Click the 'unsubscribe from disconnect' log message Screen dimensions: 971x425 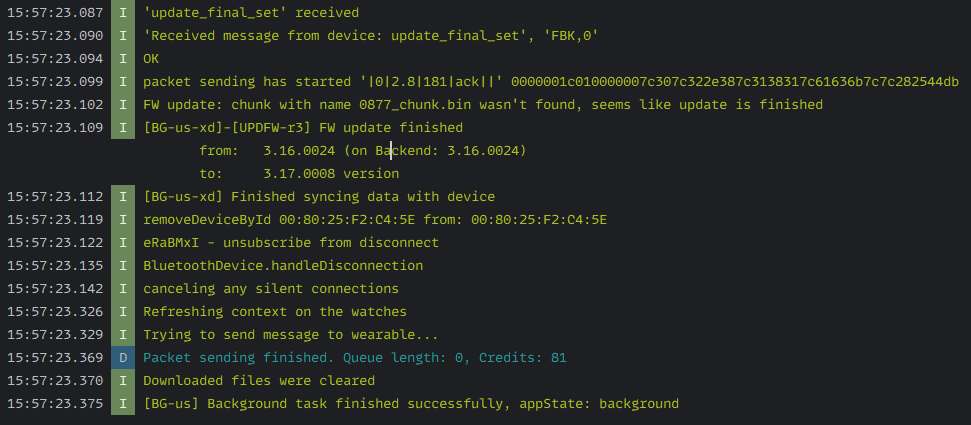[x=291, y=243]
